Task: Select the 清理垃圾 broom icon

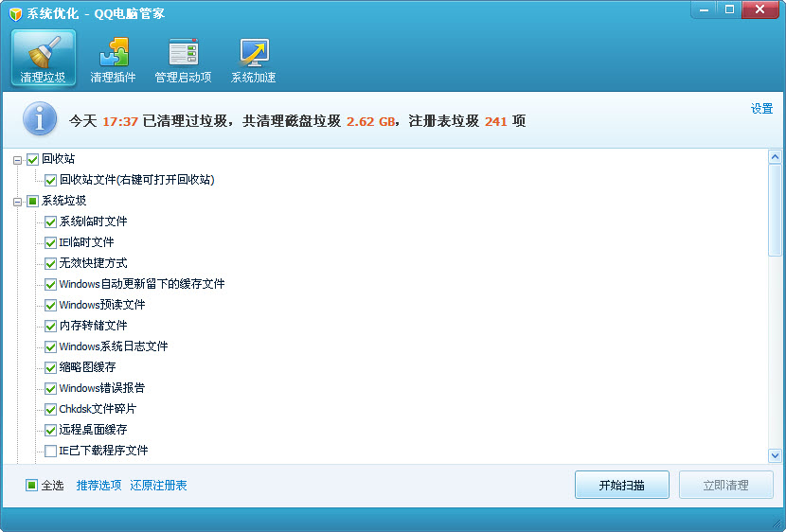Action: coord(44,58)
